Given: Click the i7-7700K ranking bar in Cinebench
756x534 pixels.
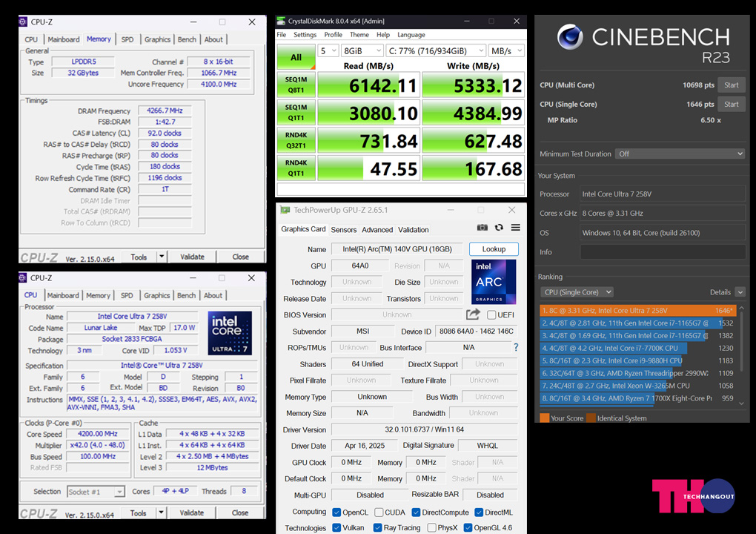Looking at the screenshot, I should (x=638, y=349).
